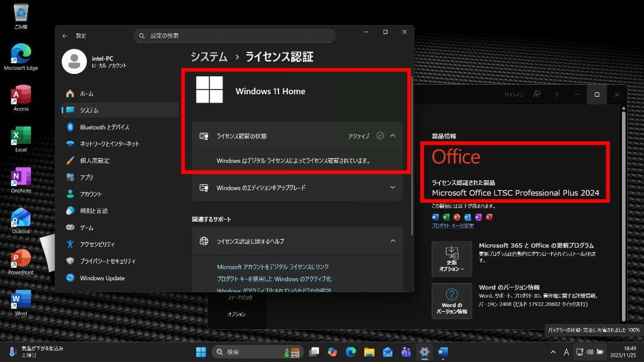Open File Explorer from the taskbar

point(369,351)
